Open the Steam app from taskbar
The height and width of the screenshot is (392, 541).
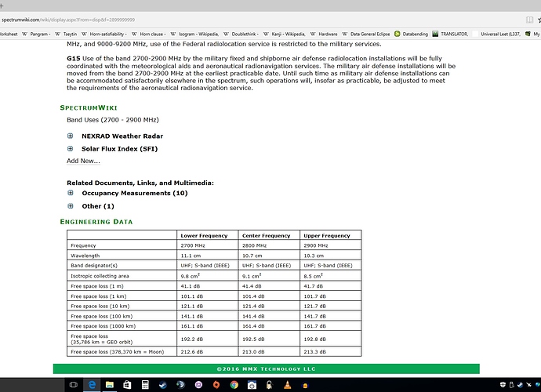pyautogui.click(x=163, y=385)
